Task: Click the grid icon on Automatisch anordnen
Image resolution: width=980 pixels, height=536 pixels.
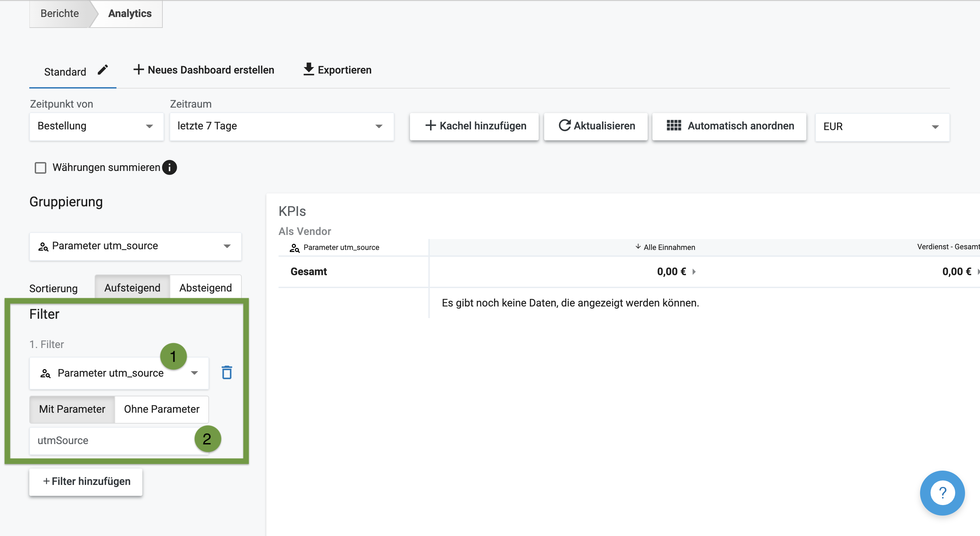Action: click(x=674, y=126)
